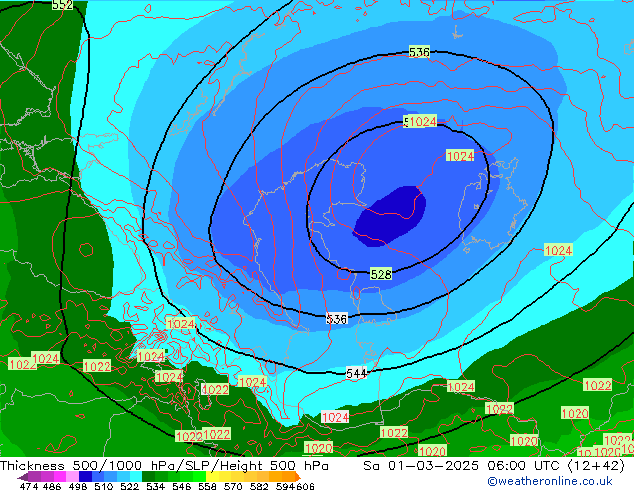Click the 544 contour label
This screenshot has width=634, height=490.
(x=356, y=373)
